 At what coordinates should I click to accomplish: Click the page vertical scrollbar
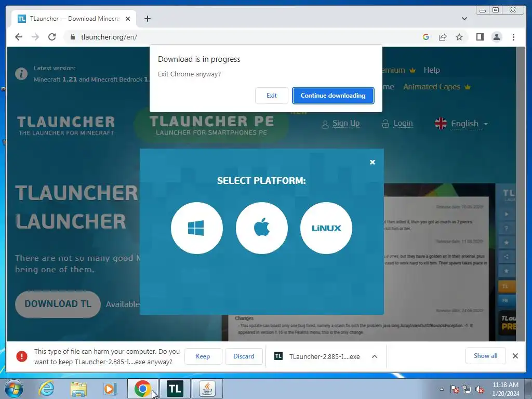point(521,194)
